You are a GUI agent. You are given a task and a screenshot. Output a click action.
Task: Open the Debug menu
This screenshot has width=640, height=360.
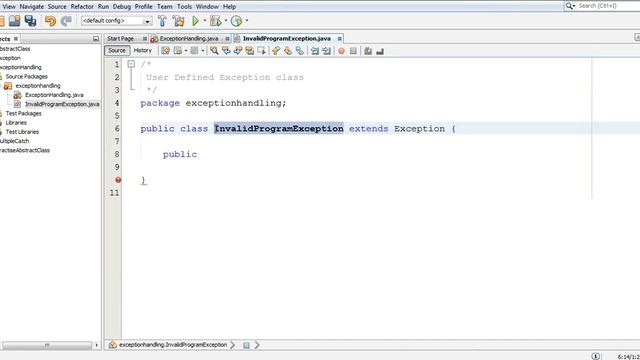[122, 7]
